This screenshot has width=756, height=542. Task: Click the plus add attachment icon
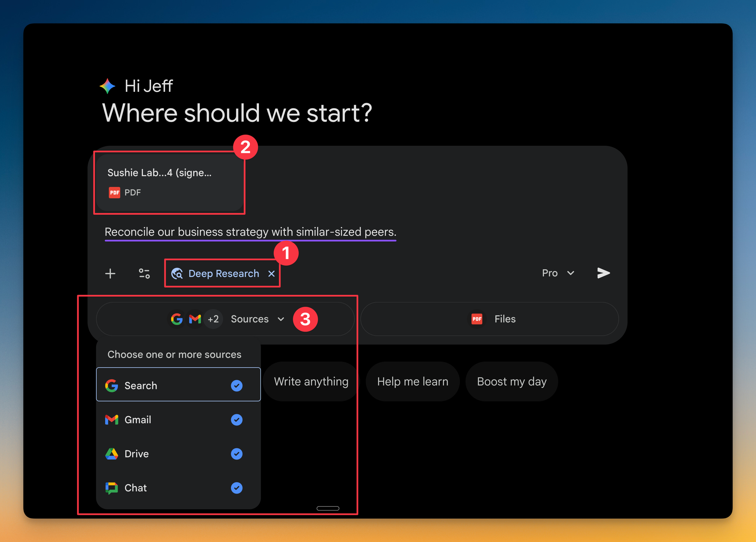[110, 273]
